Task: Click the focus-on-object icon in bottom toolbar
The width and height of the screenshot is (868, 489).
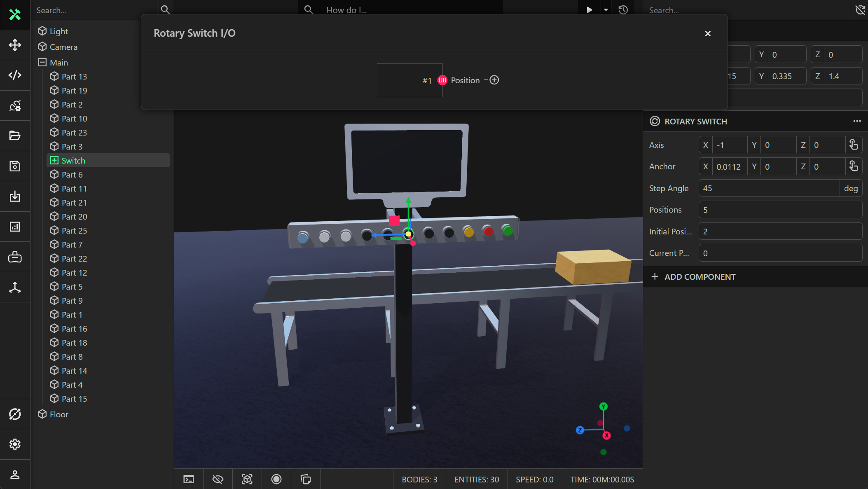Action: click(247, 479)
